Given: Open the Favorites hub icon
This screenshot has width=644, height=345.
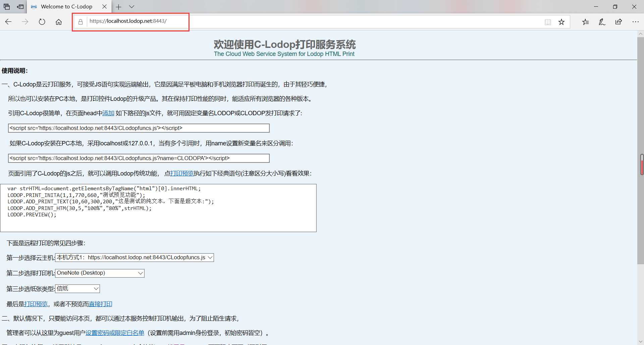Looking at the screenshot, I should click(586, 22).
